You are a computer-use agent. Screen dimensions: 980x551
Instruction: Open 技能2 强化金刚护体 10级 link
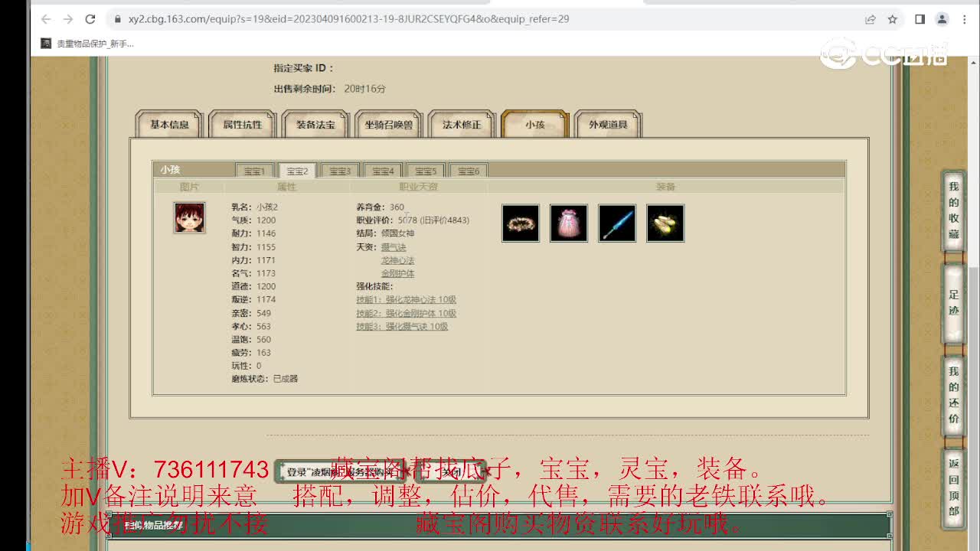coord(406,313)
